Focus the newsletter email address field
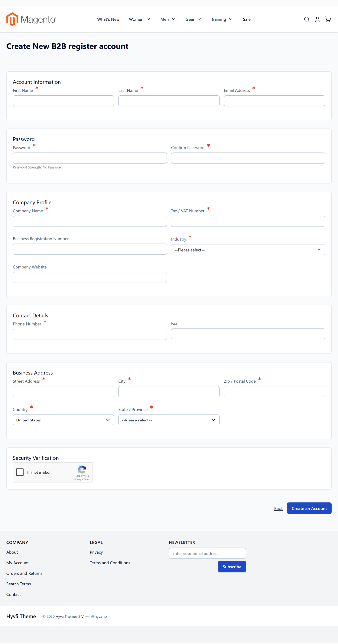Viewport: 338px width, 644px height. tap(207, 553)
